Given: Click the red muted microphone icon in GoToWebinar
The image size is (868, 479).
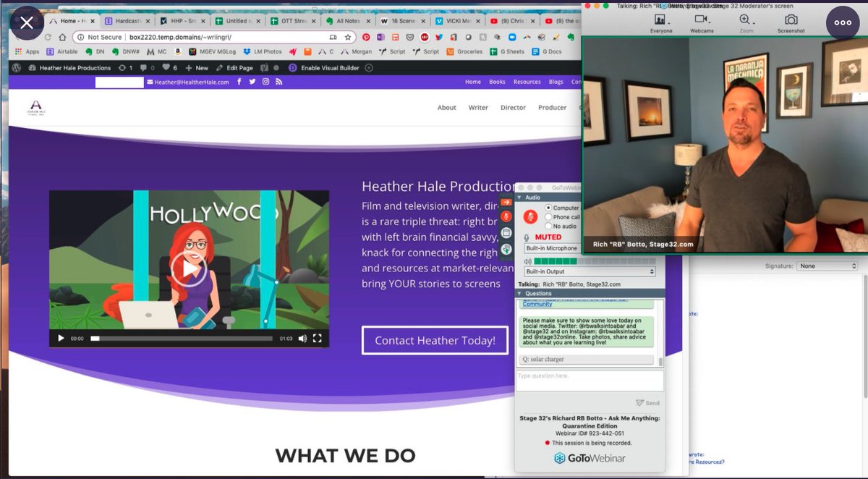Looking at the screenshot, I should pyautogui.click(x=529, y=216).
